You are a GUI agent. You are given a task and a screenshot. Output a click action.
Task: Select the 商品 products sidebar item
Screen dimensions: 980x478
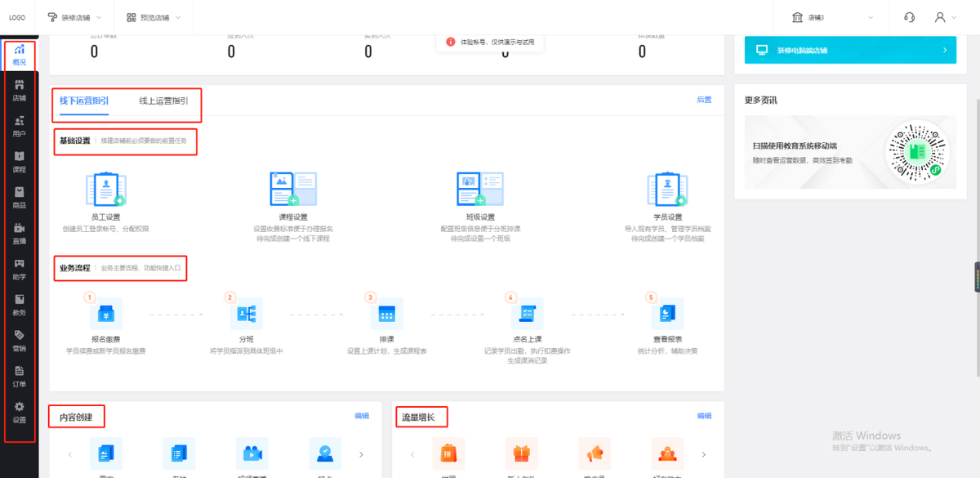point(19,198)
